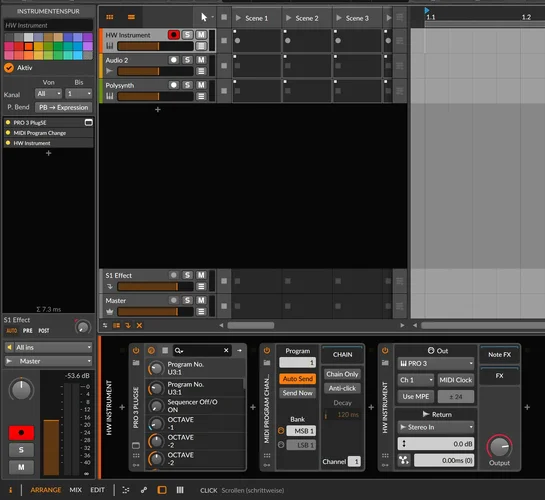The image size is (545, 500).
Task: Click the Output knob of HW Instrument
Action: (x=499, y=447)
